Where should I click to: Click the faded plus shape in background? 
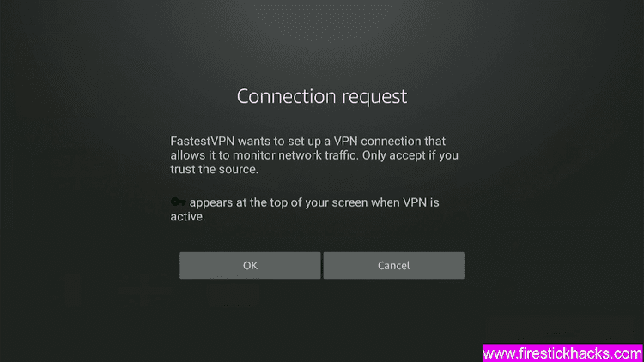pyautogui.click(x=144, y=291)
